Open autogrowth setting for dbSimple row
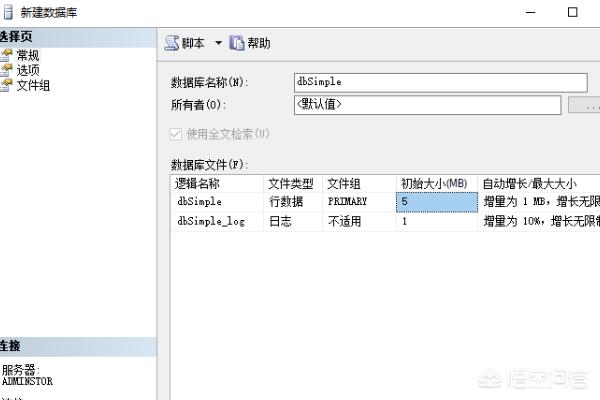Image resolution: width=600 pixels, height=400 pixels. point(538,201)
